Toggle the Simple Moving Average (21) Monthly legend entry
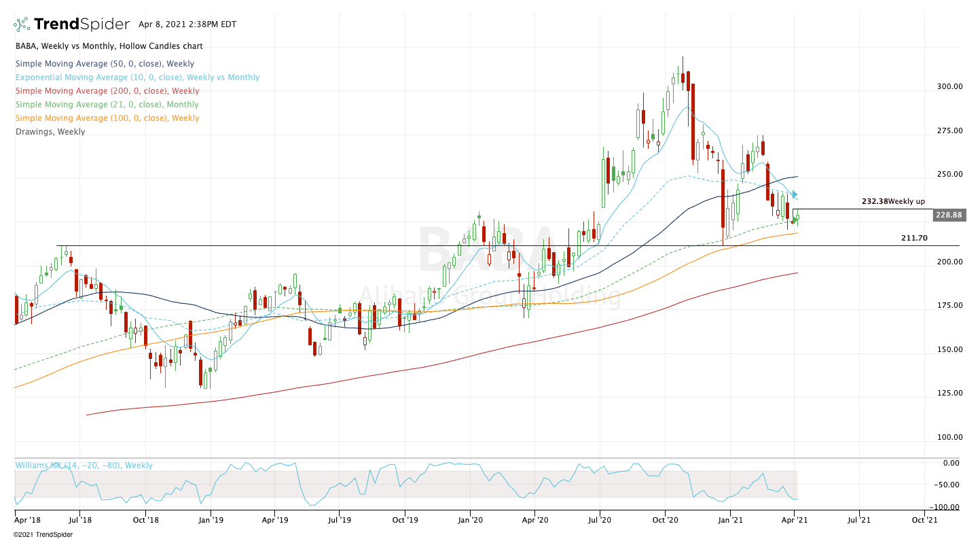This screenshot has height=541, width=980. tap(107, 105)
